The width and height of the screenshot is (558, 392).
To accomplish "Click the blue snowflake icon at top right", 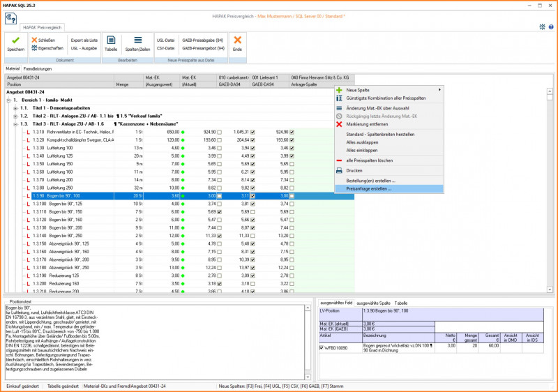I will [542, 27].
